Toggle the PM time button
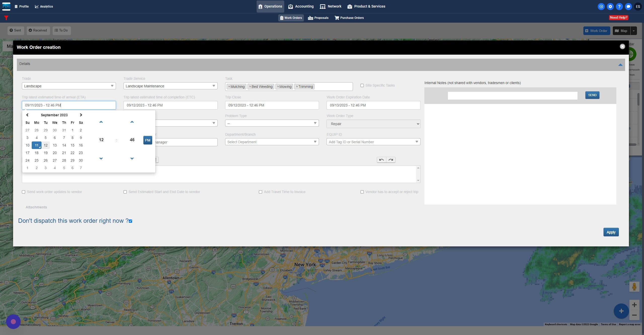The width and height of the screenshot is (644, 335). pyautogui.click(x=148, y=140)
